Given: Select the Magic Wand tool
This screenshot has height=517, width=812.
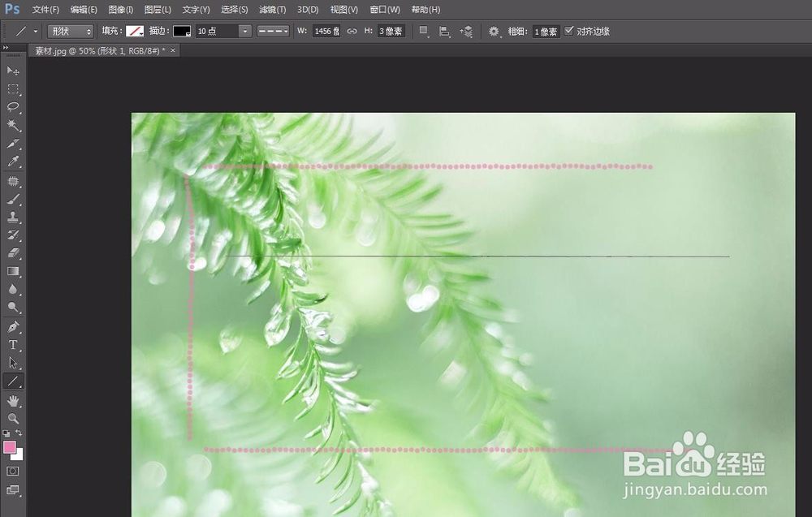Looking at the screenshot, I should [13, 125].
